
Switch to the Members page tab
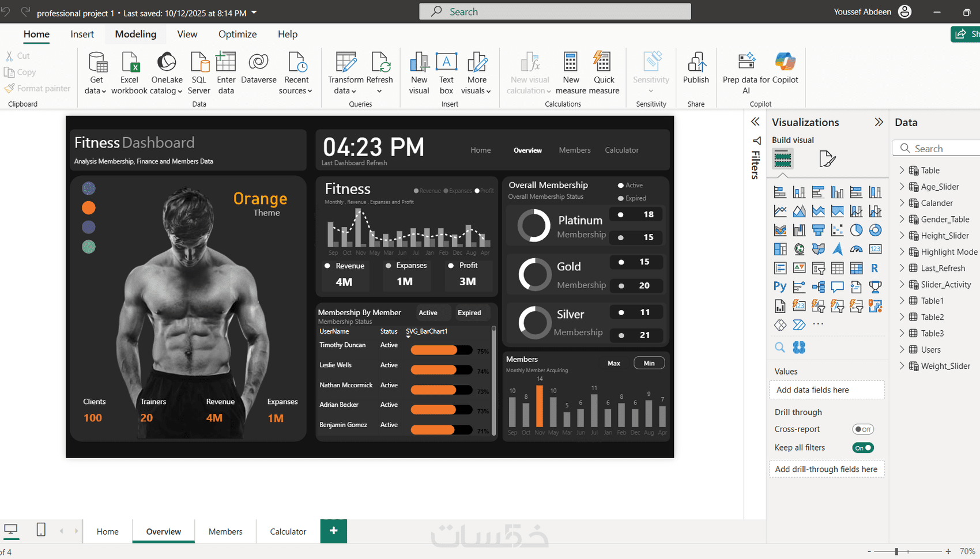point(225,531)
